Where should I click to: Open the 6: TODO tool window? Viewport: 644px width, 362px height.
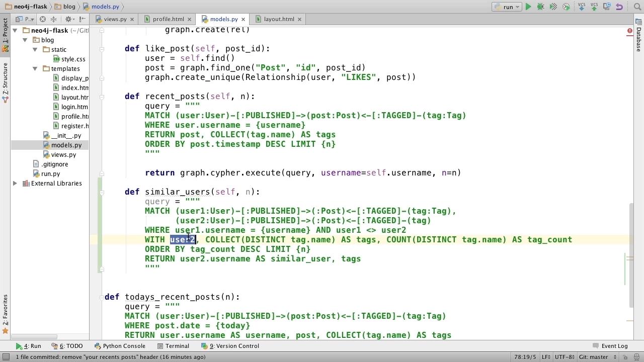(x=67, y=346)
